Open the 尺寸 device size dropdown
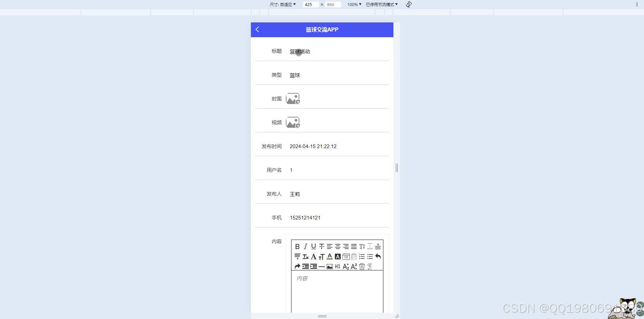The height and width of the screenshot is (319, 644). pos(283,4)
